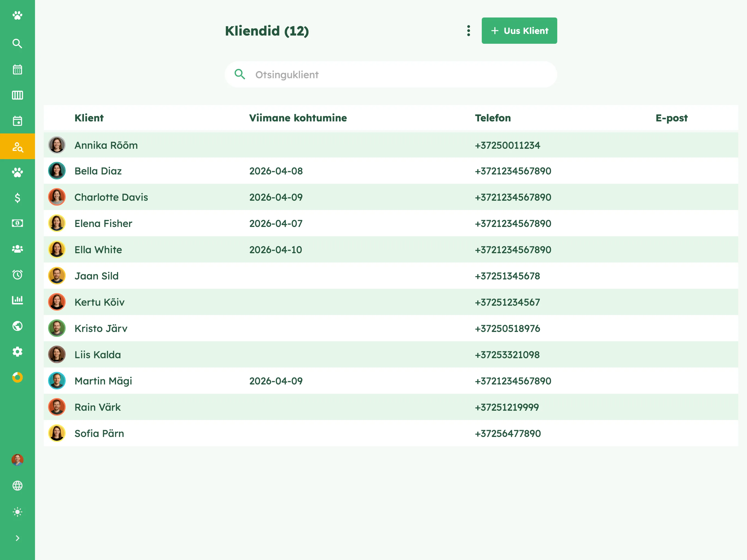Expand the sidebar with the chevron arrow
The image size is (747, 560).
click(17, 538)
